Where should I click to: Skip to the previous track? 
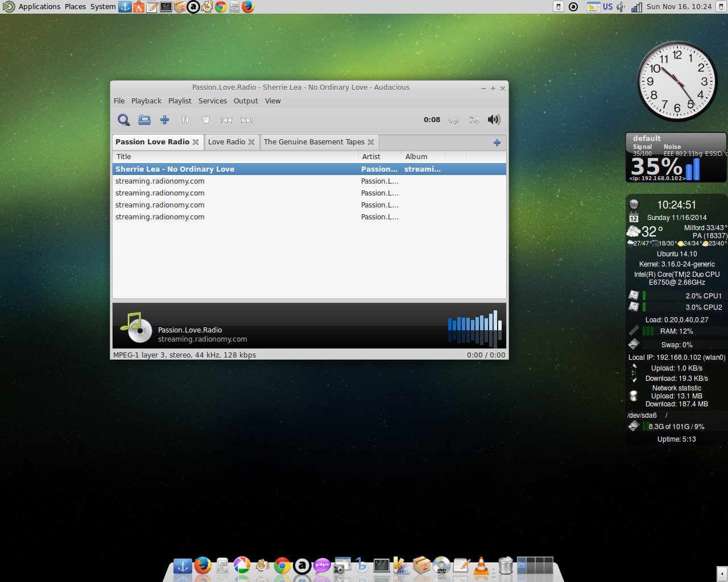click(226, 120)
